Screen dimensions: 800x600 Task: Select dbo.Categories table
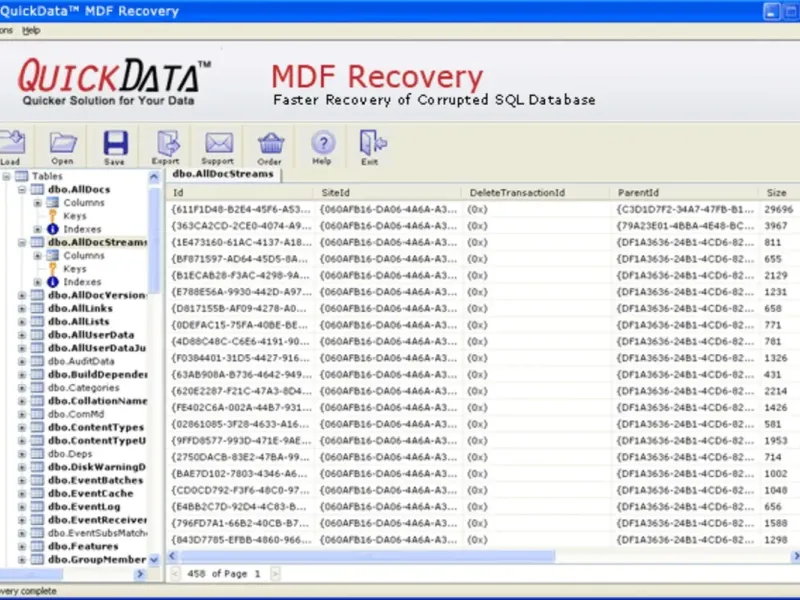point(84,388)
